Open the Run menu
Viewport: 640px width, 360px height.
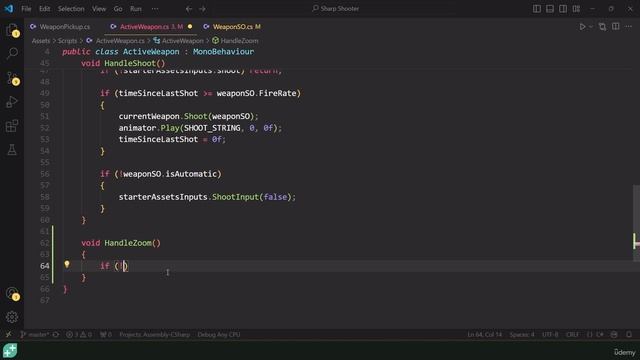coord(136,9)
